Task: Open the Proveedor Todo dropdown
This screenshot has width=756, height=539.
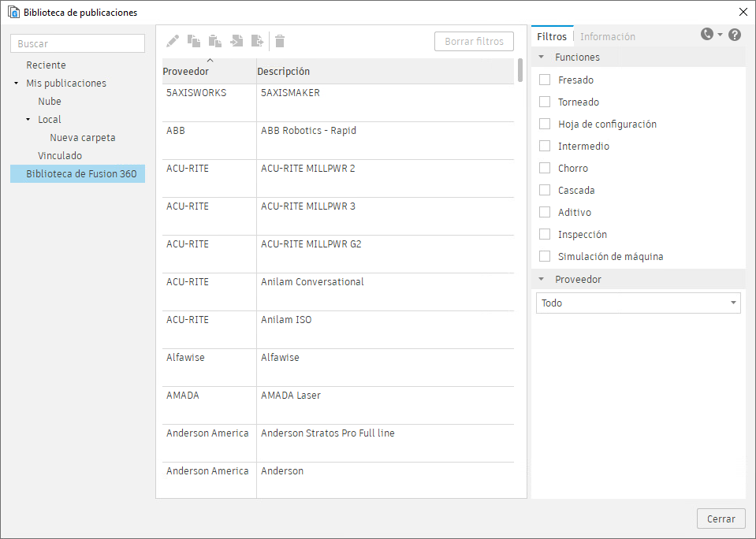Action: [x=639, y=303]
